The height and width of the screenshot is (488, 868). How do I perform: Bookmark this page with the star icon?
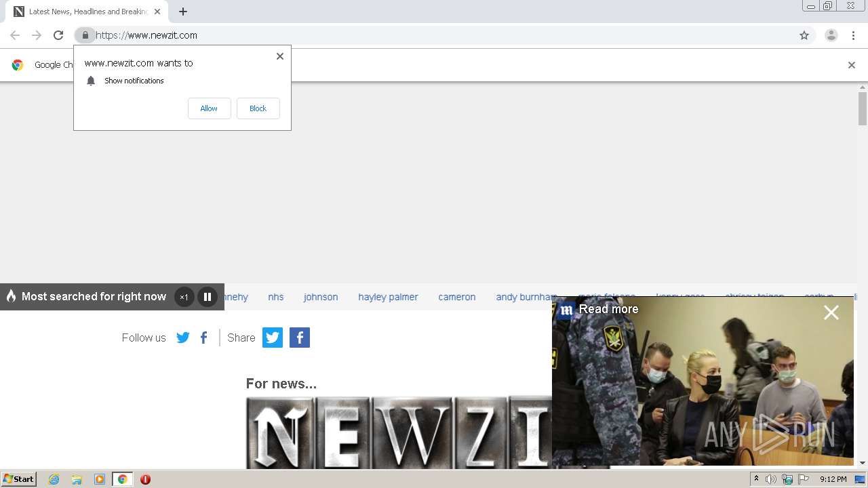click(804, 35)
